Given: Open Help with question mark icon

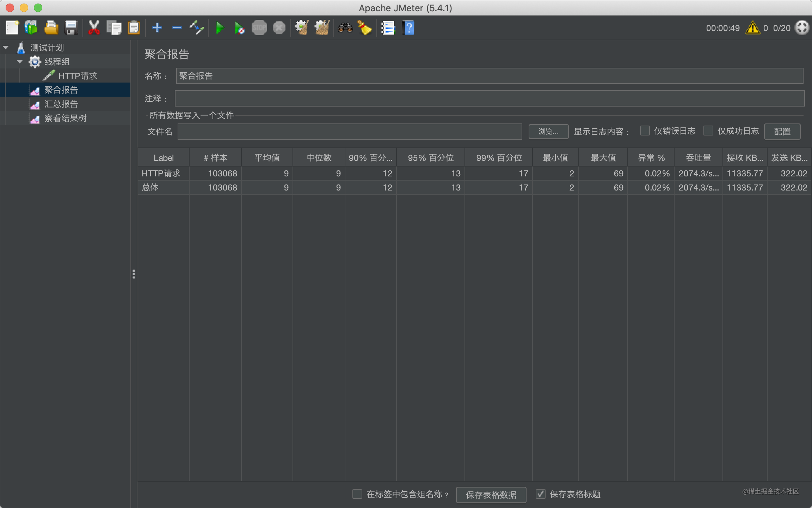Looking at the screenshot, I should point(408,28).
